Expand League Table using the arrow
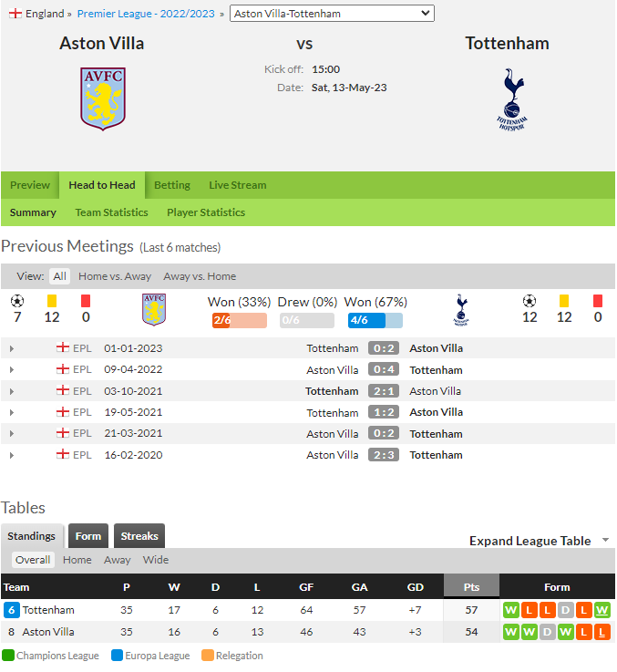 coord(605,540)
